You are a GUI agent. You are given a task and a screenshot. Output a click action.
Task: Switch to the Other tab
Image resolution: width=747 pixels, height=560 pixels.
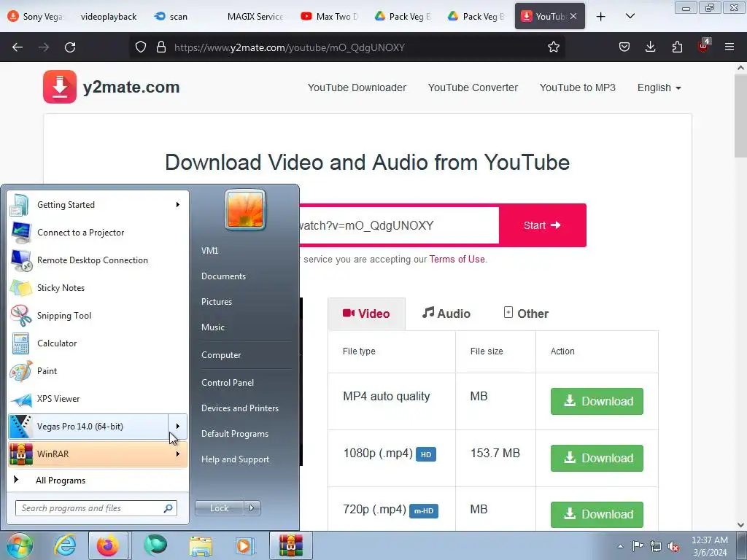click(x=526, y=314)
